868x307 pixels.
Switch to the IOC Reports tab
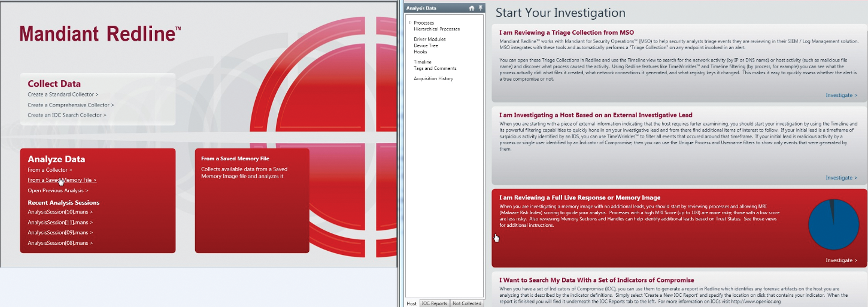click(x=434, y=303)
